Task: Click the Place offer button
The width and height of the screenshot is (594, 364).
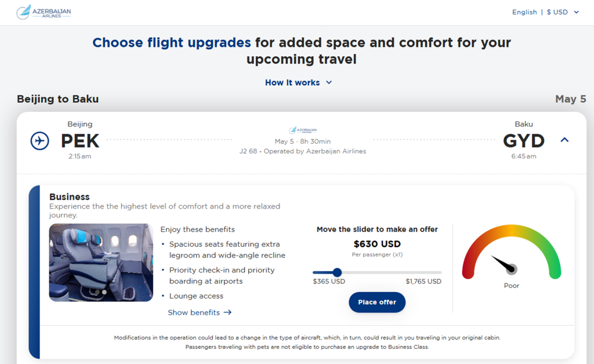Action: (x=377, y=302)
